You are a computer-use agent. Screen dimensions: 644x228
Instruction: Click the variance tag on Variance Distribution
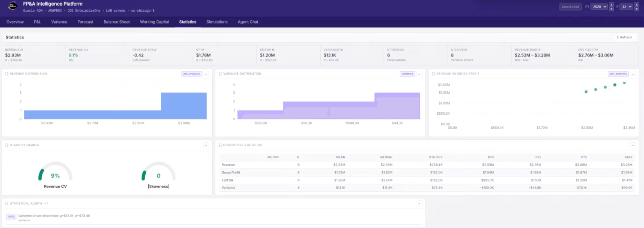pos(407,74)
